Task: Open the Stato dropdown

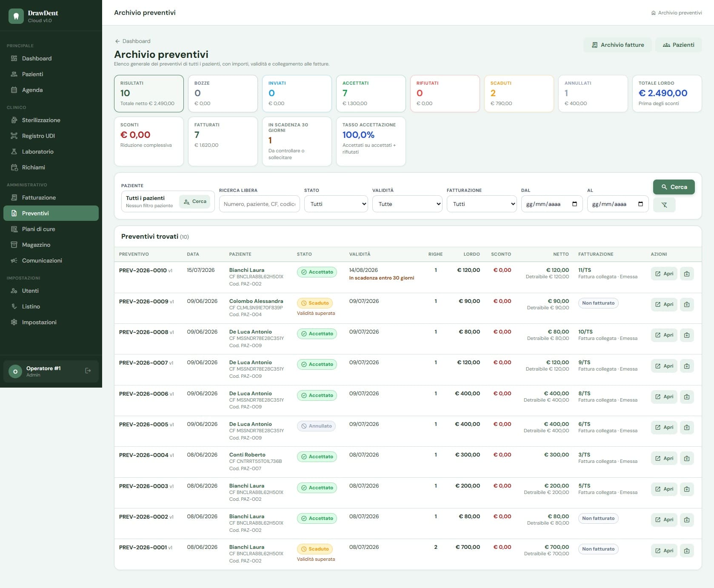Action: [336, 204]
